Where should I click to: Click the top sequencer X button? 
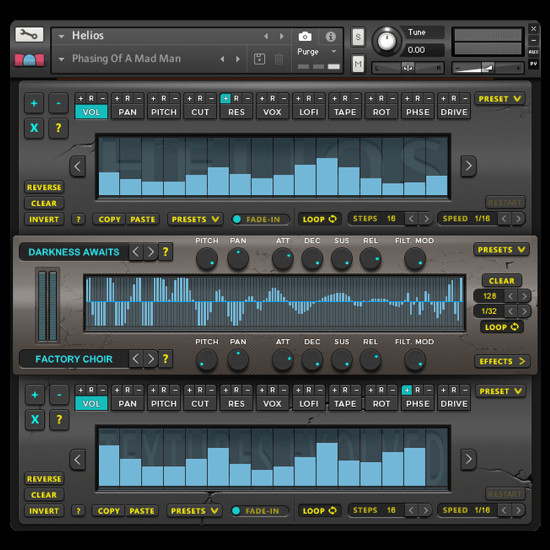pos(34,128)
